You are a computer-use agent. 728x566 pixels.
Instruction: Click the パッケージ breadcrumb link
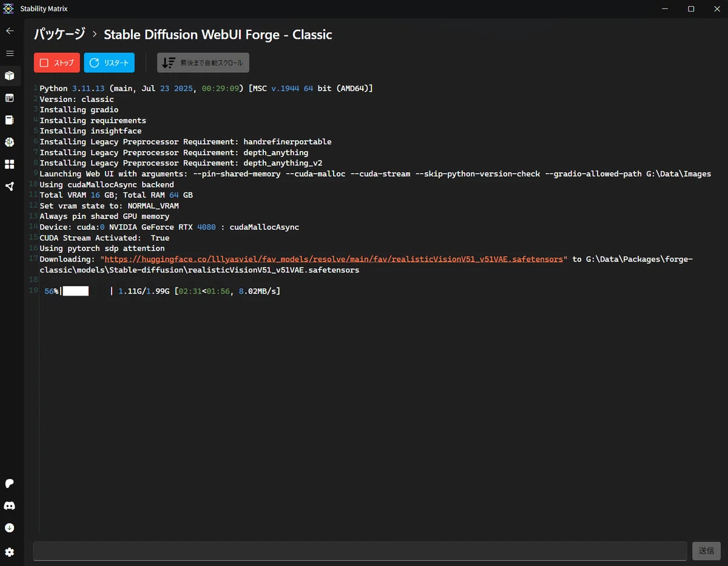pos(59,35)
